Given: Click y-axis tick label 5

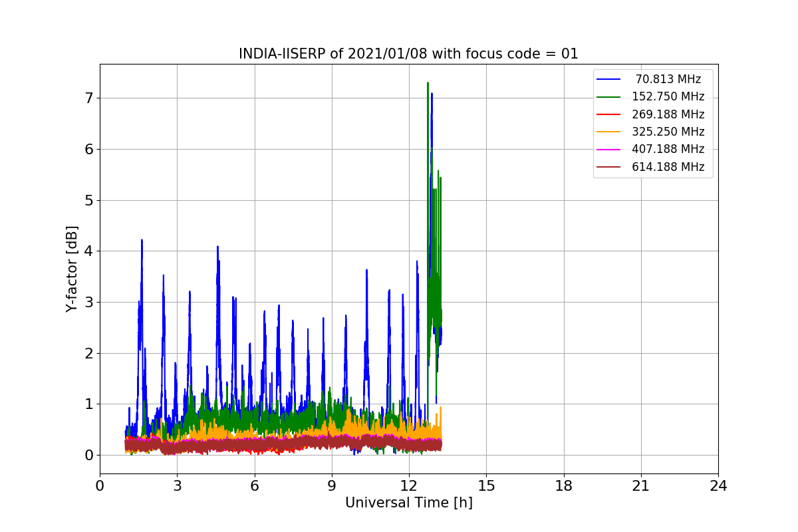Looking at the screenshot, I should click(88, 200).
